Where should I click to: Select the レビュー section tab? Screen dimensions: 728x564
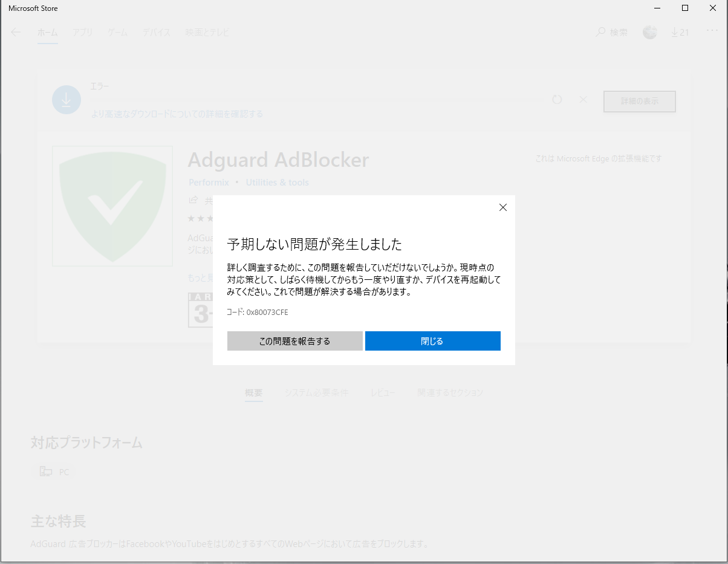pos(383,393)
